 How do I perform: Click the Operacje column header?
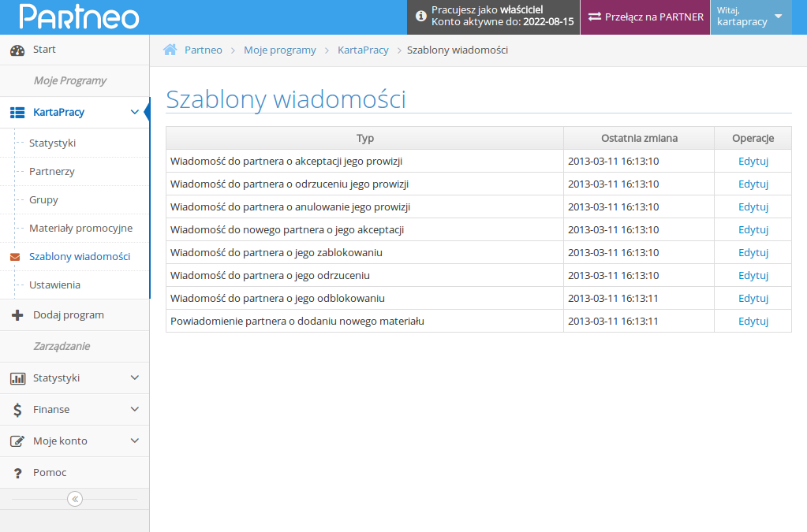tap(753, 138)
